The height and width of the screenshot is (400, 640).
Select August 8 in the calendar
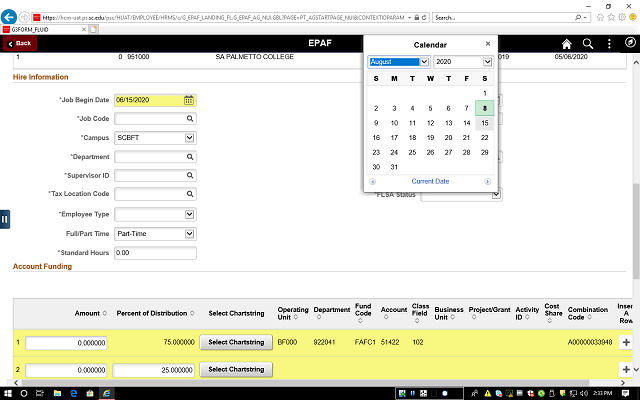point(484,108)
